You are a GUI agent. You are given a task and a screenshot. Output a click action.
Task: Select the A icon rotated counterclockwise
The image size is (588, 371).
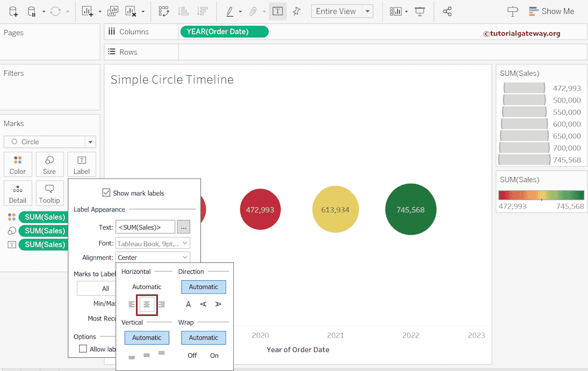click(x=203, y=304)
